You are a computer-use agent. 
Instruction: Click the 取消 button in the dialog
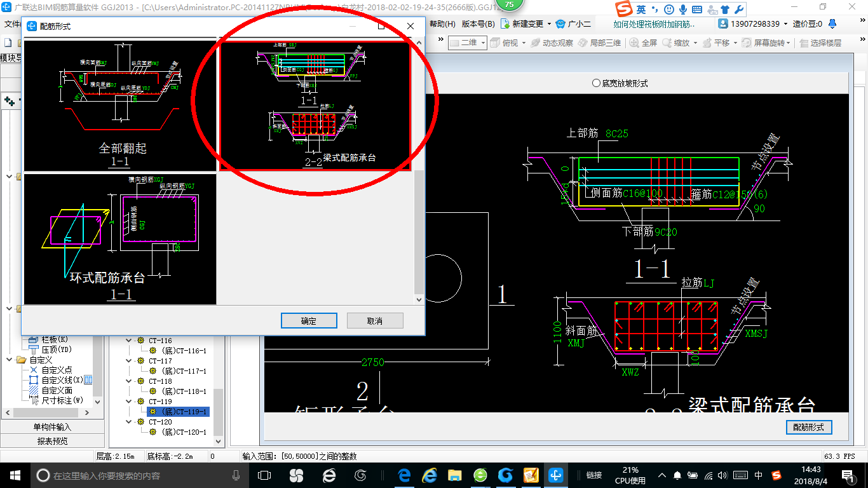click(x=375, y=321)
